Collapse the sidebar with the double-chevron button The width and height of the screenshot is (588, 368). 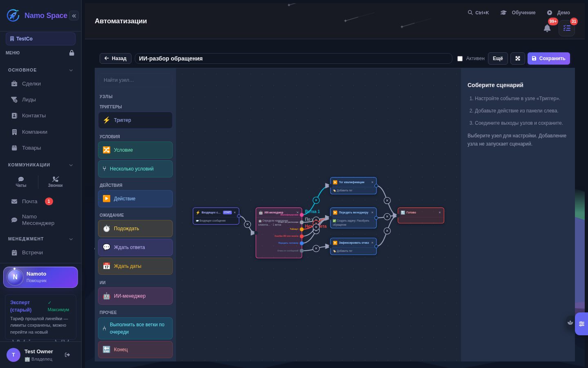click(74, 16)
